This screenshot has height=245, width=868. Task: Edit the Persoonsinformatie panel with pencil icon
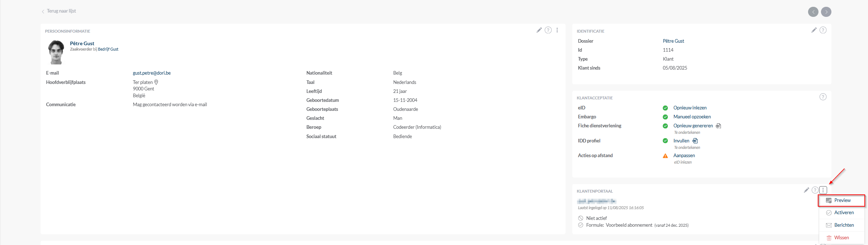click(x=539, y=30)
